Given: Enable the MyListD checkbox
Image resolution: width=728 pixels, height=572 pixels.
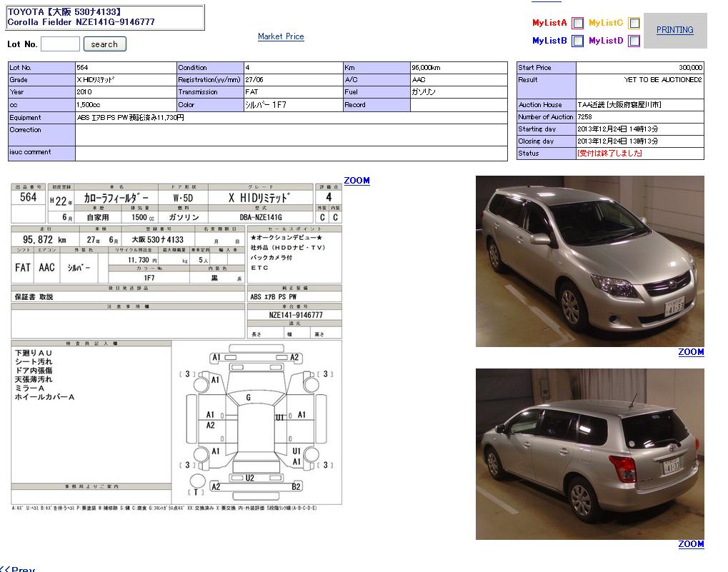Looking at the screenshot, I should 634,41.
